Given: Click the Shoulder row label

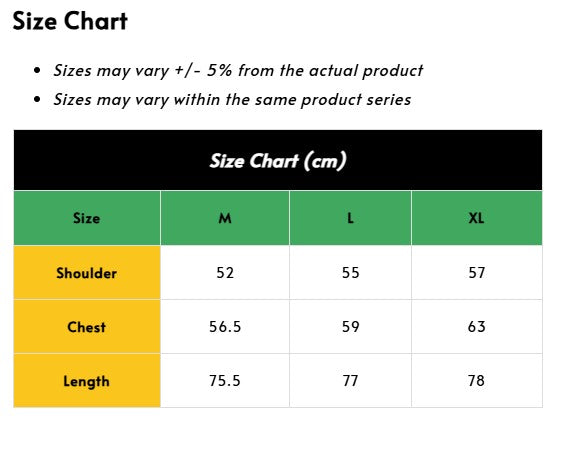Looking at the screenshot, I should tap(87, 273).
